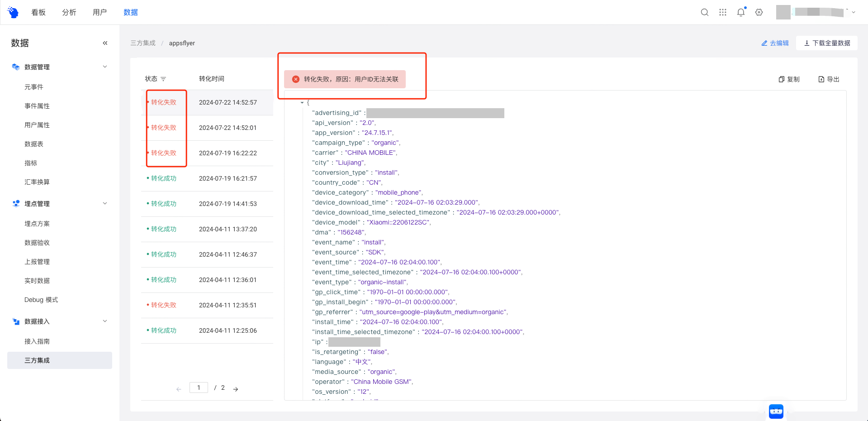Select row 2024-04-11 12:25:06

(x=207, y=330)
